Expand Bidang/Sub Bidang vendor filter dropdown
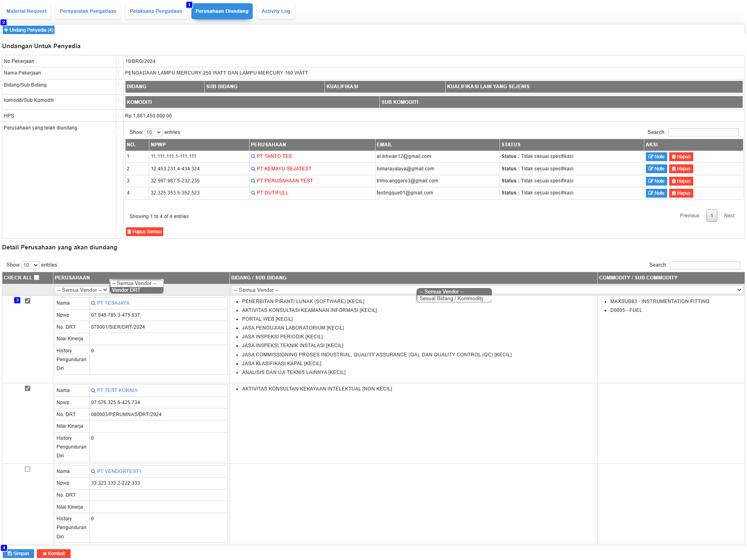 487,290
